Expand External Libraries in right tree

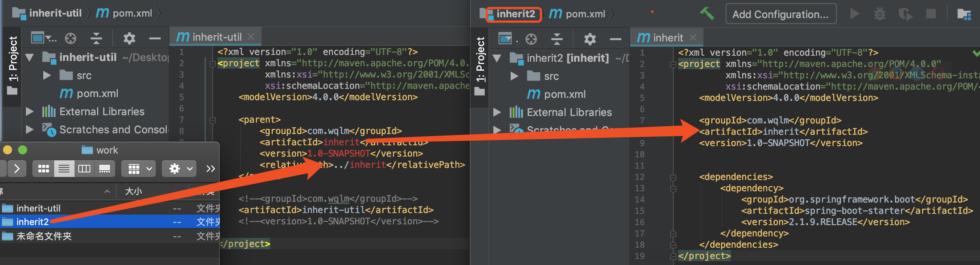coord(497,112)
